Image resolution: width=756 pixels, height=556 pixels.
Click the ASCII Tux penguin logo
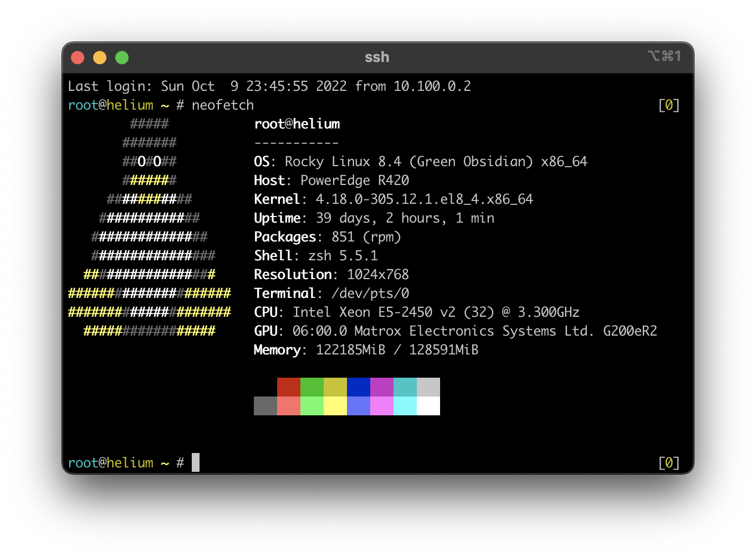coord(150,227)
